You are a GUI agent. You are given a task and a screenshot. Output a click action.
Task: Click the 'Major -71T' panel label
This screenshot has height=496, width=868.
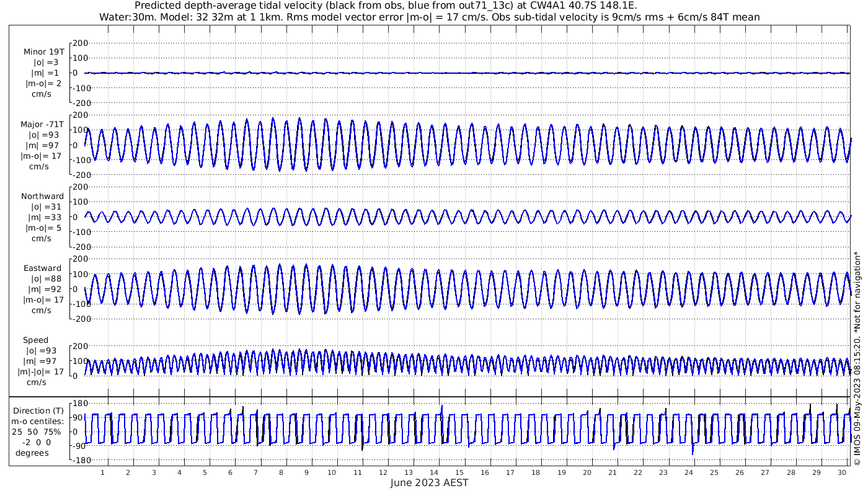(x=42, y=125)
